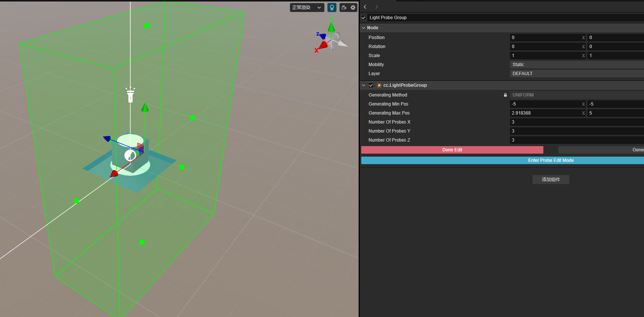Edit the Number Of Probes Z field

[577, 140]
